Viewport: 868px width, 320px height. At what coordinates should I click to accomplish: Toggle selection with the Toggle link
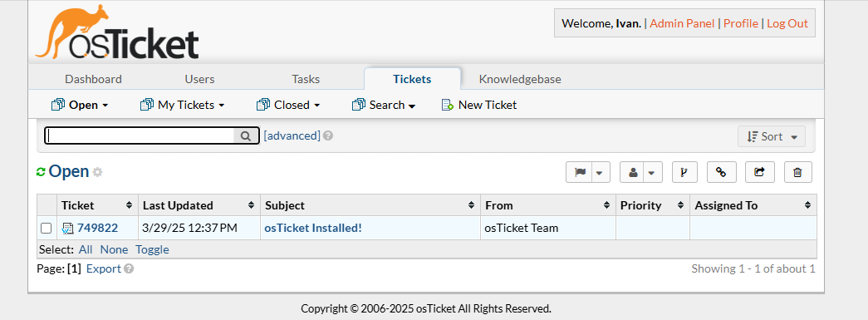point(152,249)
